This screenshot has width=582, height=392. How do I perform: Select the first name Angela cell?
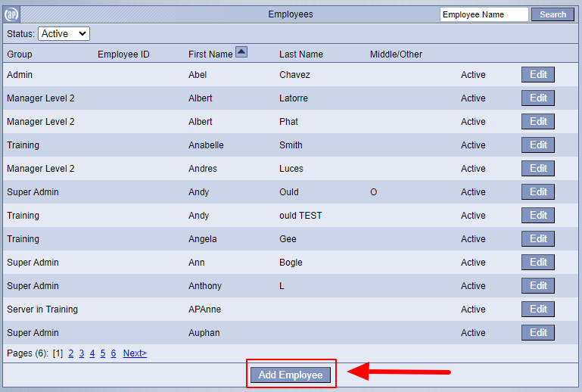click(x=202, y=238)
